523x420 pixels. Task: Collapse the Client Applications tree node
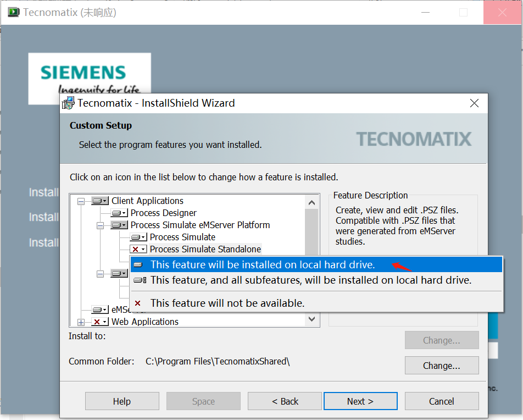81,201
